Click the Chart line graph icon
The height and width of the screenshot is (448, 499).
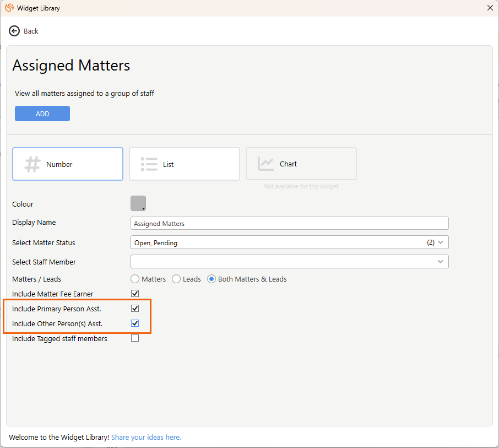tap(266, 164)
